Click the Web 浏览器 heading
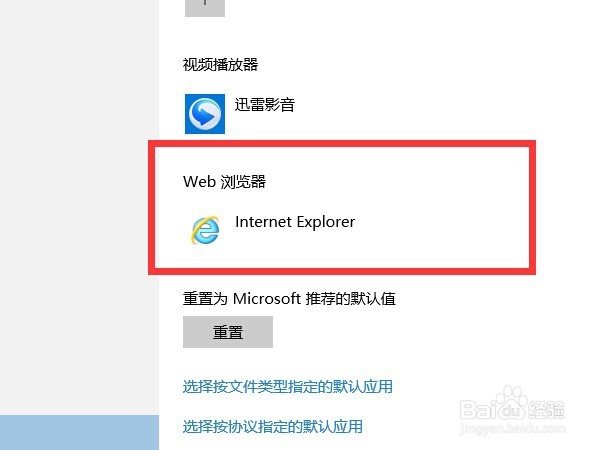 224,181
